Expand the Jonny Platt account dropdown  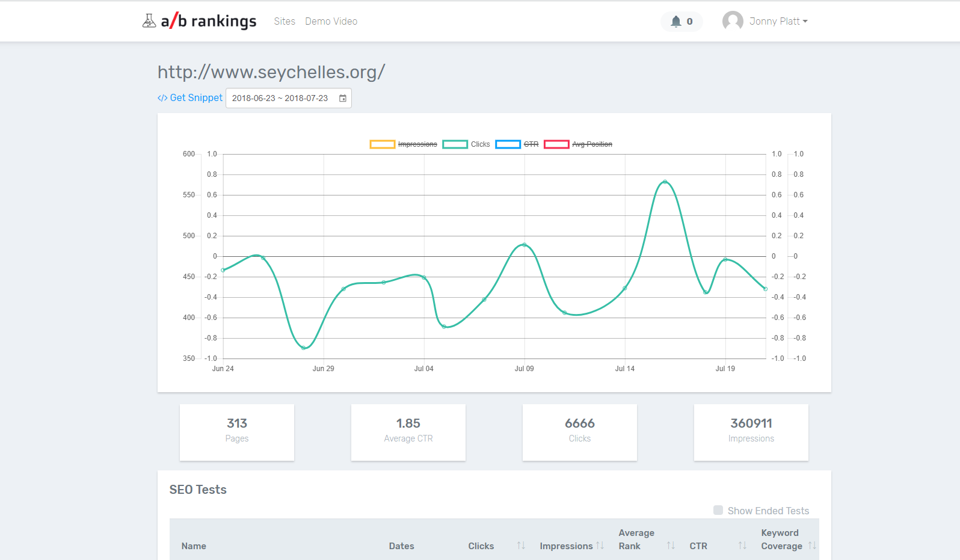(778, 22)
